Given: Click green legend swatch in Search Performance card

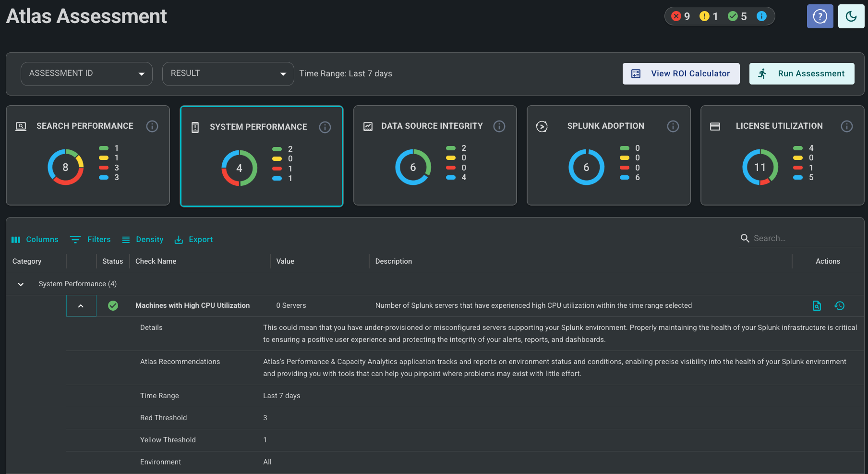Looking at the screenshot, I should (x=104, y=148).
